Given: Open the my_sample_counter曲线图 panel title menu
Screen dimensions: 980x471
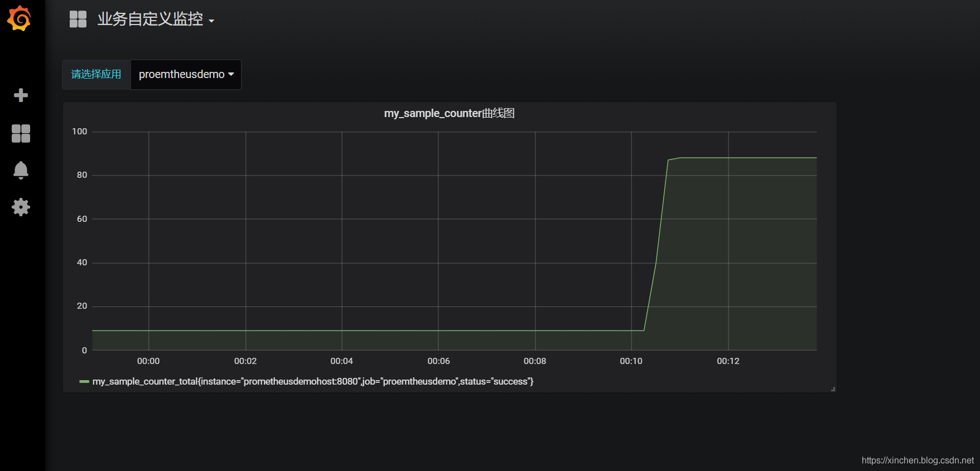Looking at the screenshot, I should [x=449, y=114].
